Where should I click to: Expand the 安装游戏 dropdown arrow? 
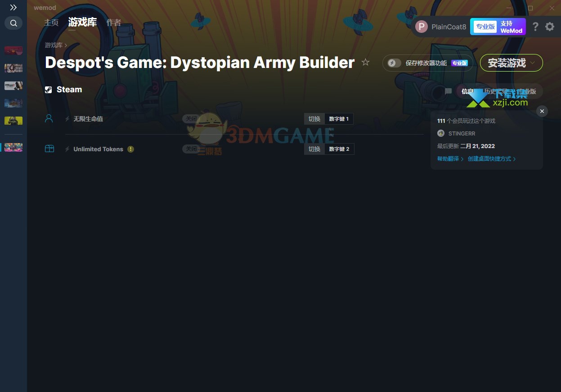[533, 63]
